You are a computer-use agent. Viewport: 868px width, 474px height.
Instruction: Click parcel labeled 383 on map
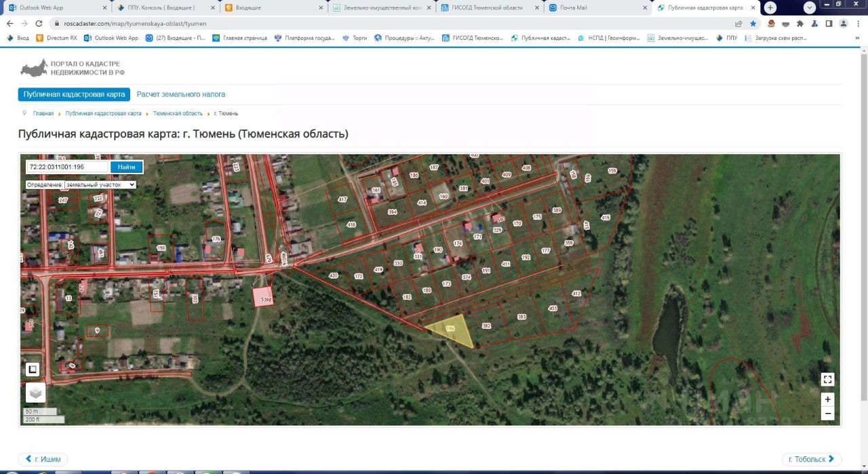(521, 317)
